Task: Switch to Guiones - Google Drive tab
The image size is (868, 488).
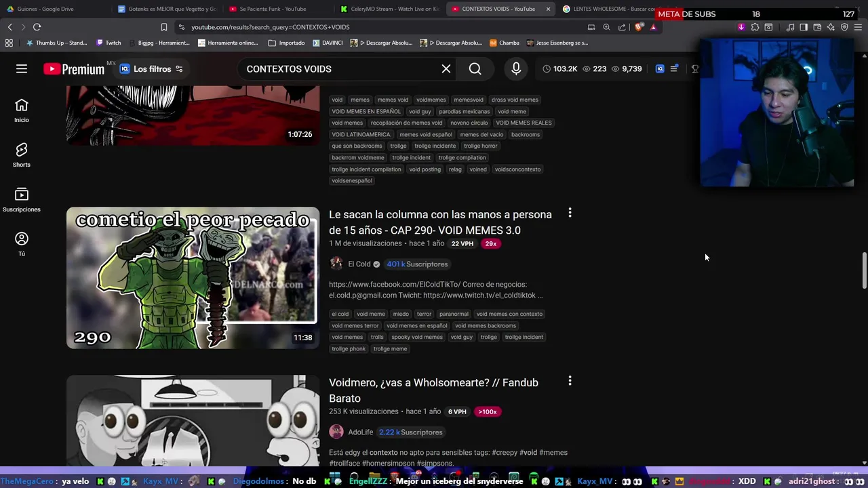Action: pyautogui.click(x=54, y=9)
